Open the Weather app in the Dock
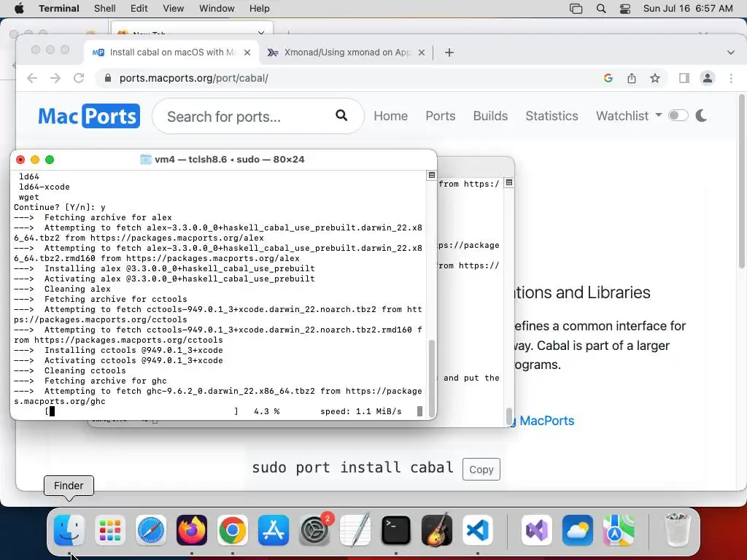Screen dimensions: 747x560 578,530
